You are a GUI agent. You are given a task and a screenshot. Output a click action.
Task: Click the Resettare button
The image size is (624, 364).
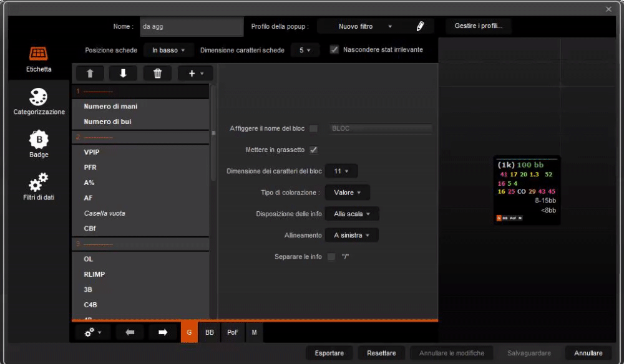[381, 353]
